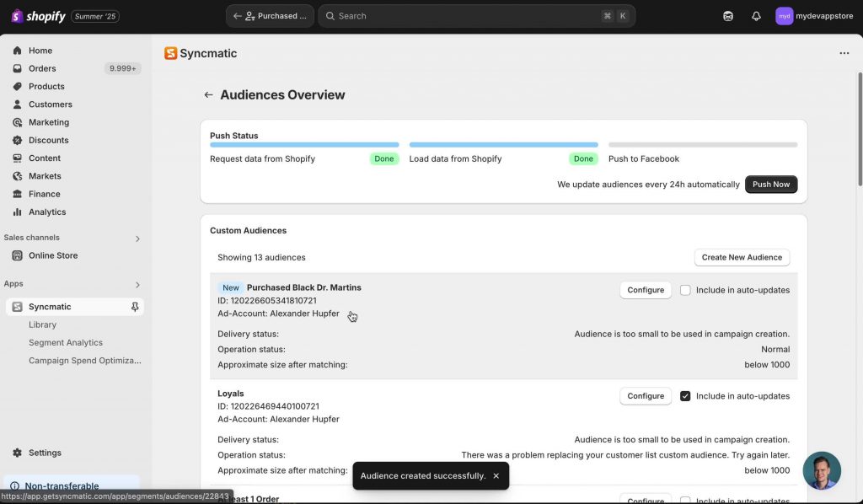Image resolution: width=863 pixels, height=504 pixels.
Task: Click the Loyals ID 120226469440100721
Action: (268, 406)
